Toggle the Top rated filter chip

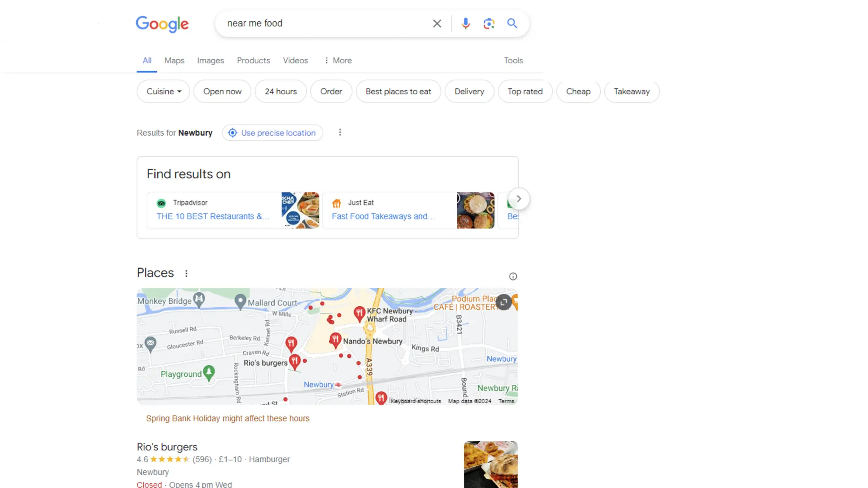(525, 91)
